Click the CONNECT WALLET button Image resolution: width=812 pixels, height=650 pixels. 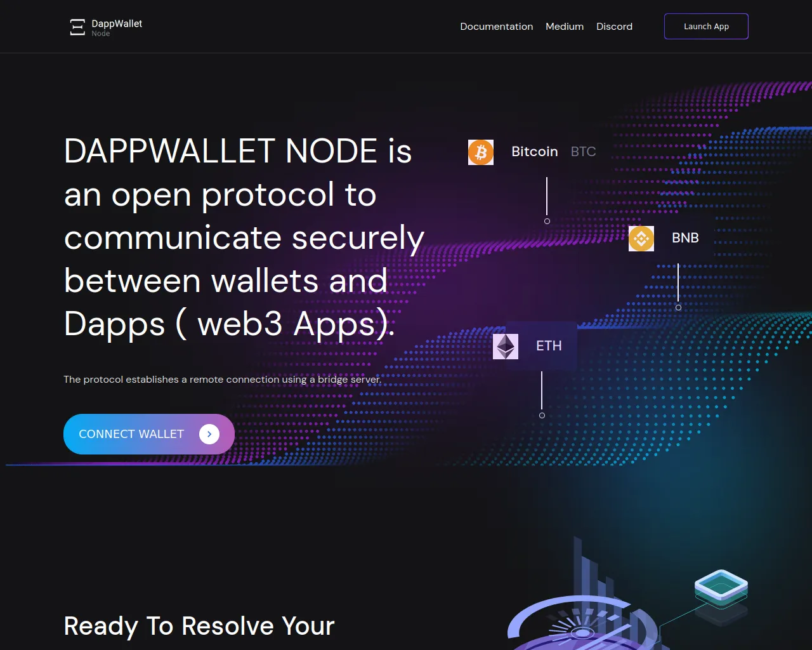point(149,434)
